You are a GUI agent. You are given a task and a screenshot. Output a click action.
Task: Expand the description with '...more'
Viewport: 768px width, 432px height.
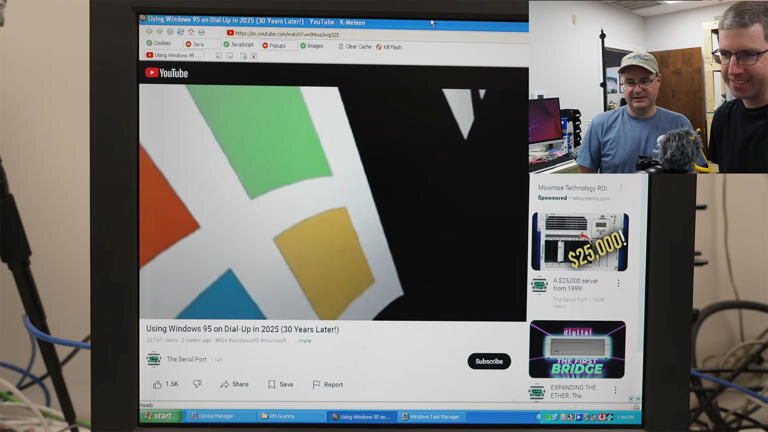[x=304, y=340]
